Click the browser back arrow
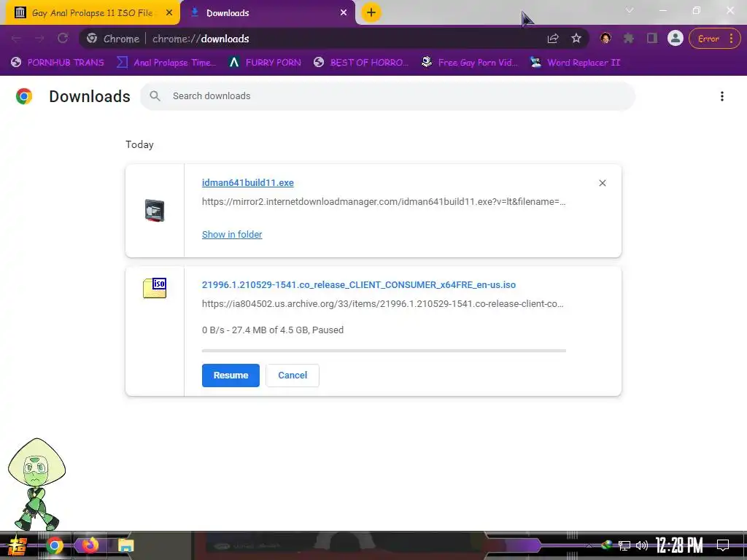 16,39
